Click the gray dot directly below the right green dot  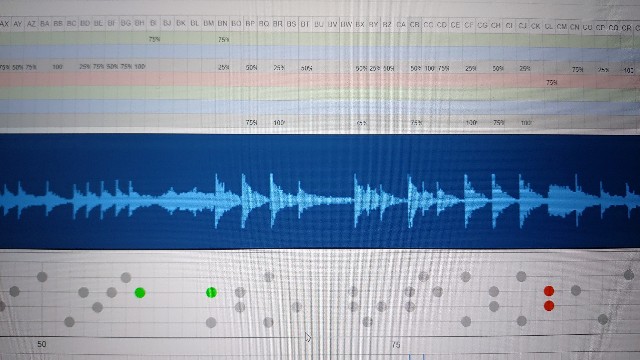tap(211, 323)
